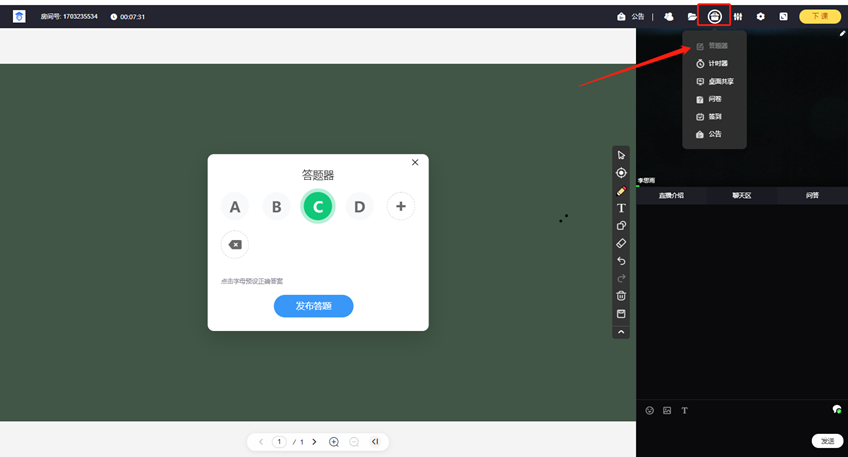Click the 发布答题 button
848x457 pixels.
pos(313,306)
